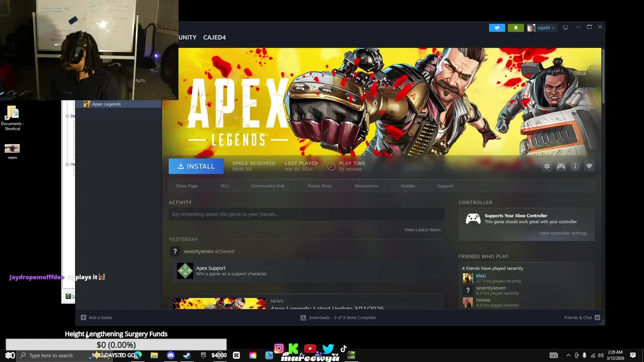This screenshot has height=362, width=644.
Task: Open the Guides tab
Action: pos(408,186)
